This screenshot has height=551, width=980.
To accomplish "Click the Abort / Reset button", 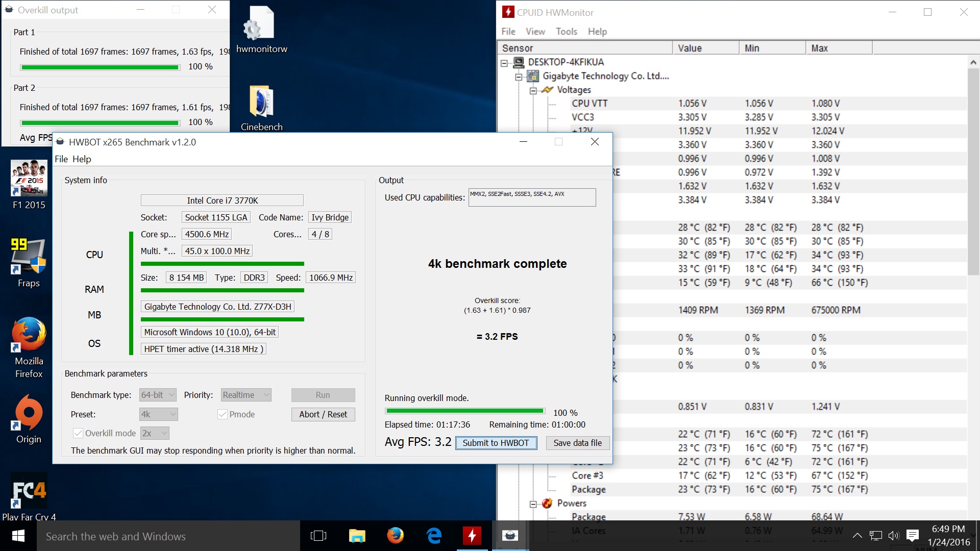I will coord(323,414).
